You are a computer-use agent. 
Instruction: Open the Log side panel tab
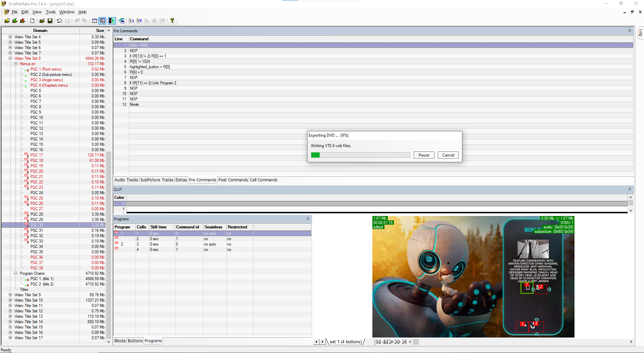tap(641, 33)
